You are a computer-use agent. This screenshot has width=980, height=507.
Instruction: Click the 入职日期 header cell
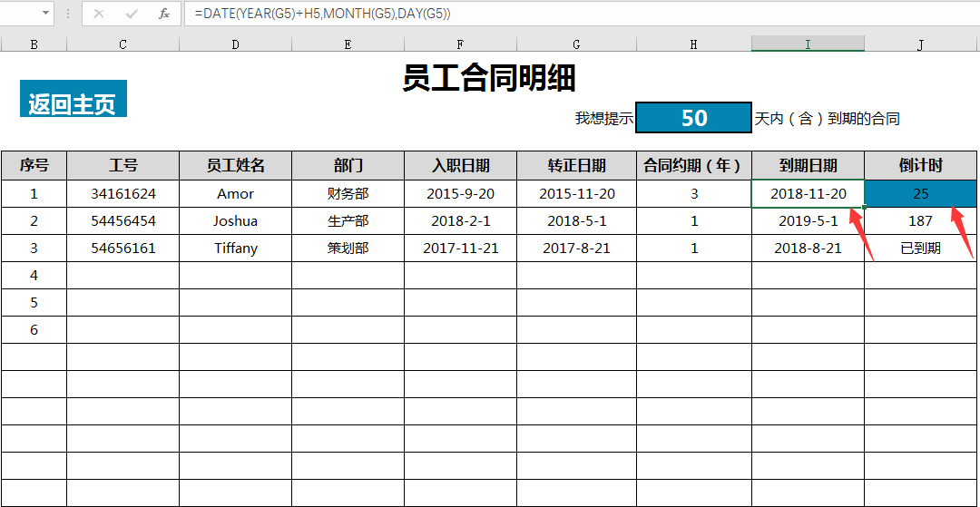(x=461, y=165)
